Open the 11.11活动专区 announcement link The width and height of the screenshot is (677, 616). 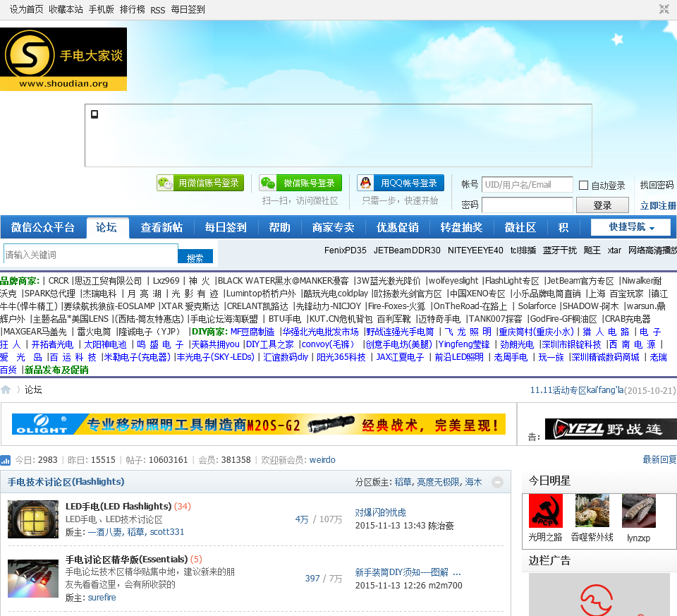pyautogui.click(x=576, y=390)
